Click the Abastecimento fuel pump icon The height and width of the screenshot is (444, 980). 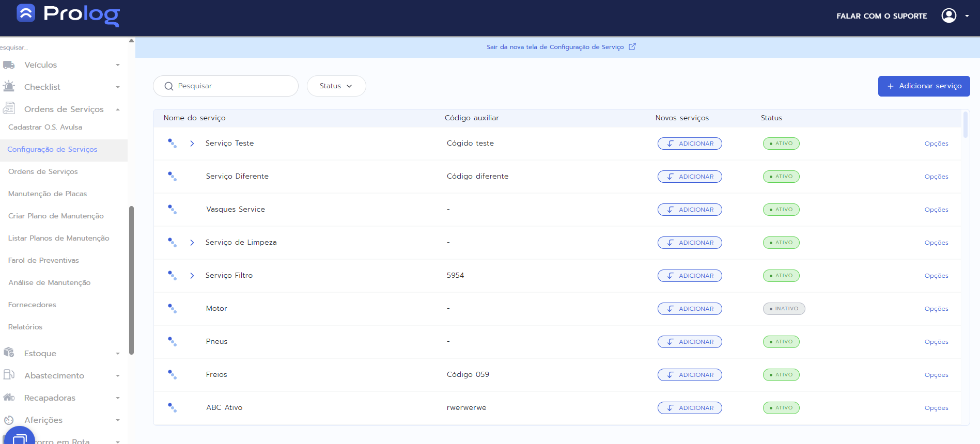click(9, 375)
